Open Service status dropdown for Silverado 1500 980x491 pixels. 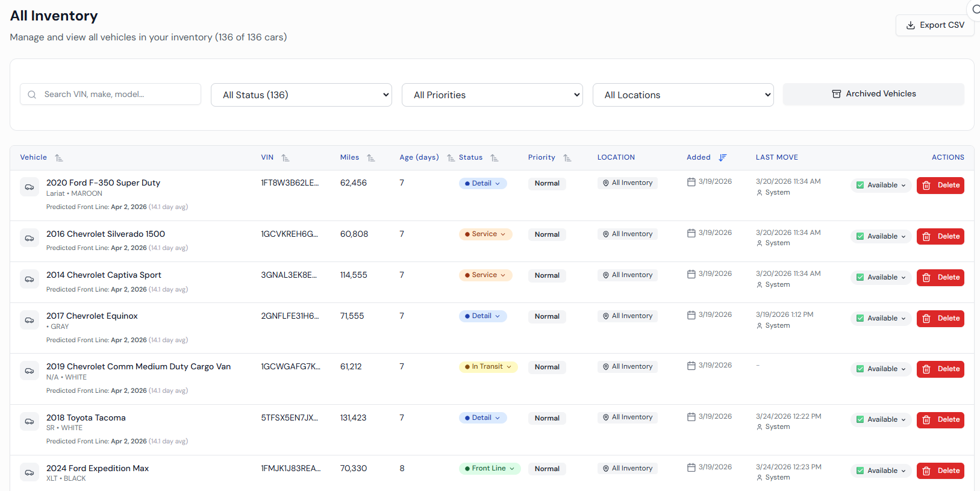pos(485,234)
